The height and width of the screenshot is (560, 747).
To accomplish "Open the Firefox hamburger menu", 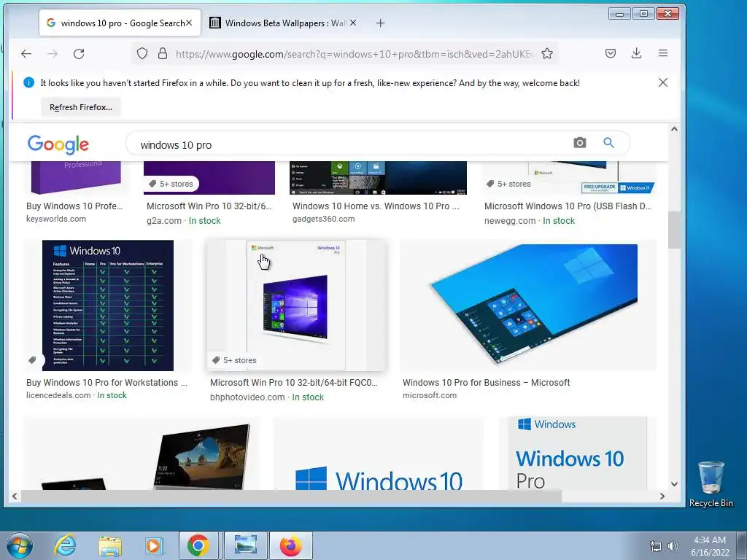I will pos(662,53).
